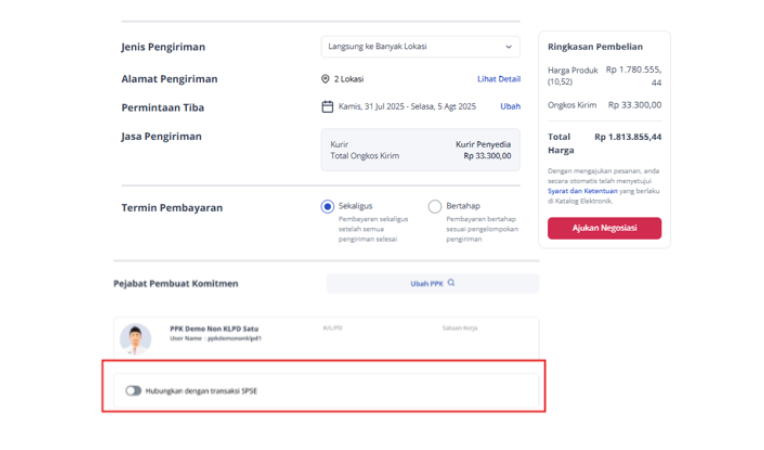Click the Total Harga amount in summary
Image resolution: width=764 pixels, height=450 pixels.
click(628, 137)
